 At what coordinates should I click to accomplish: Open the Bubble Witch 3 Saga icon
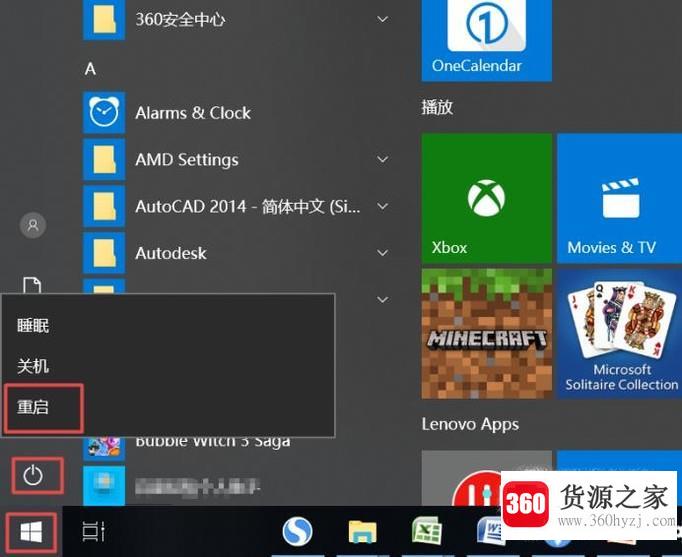tap(104, 448)
